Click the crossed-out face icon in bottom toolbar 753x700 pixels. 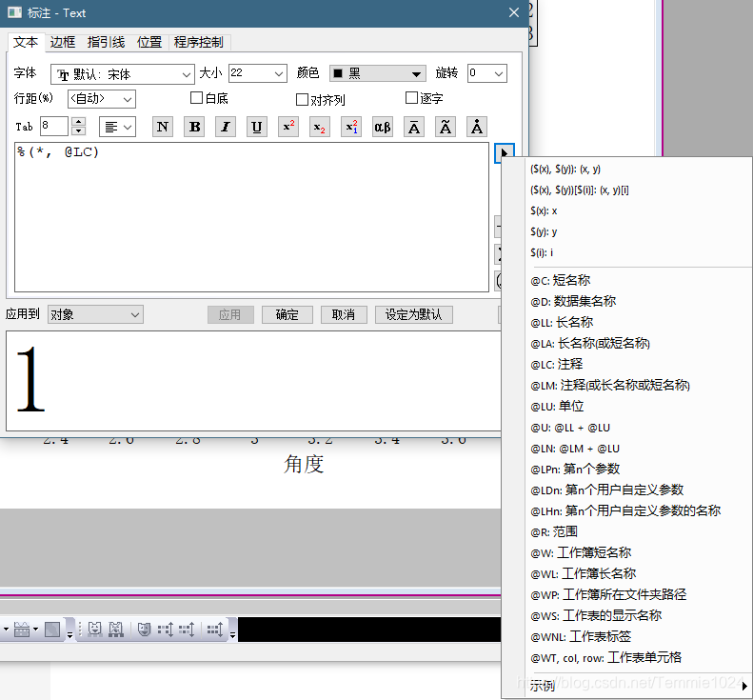click(x=116, y=629)
